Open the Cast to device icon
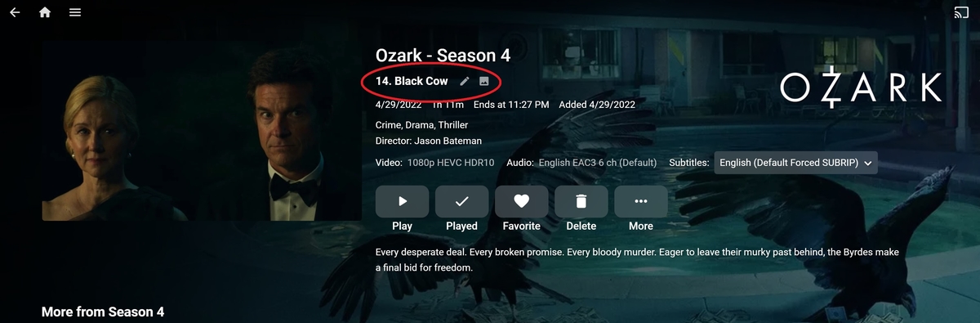This screenshot has height=323, width=980. (x=961, y=13)
